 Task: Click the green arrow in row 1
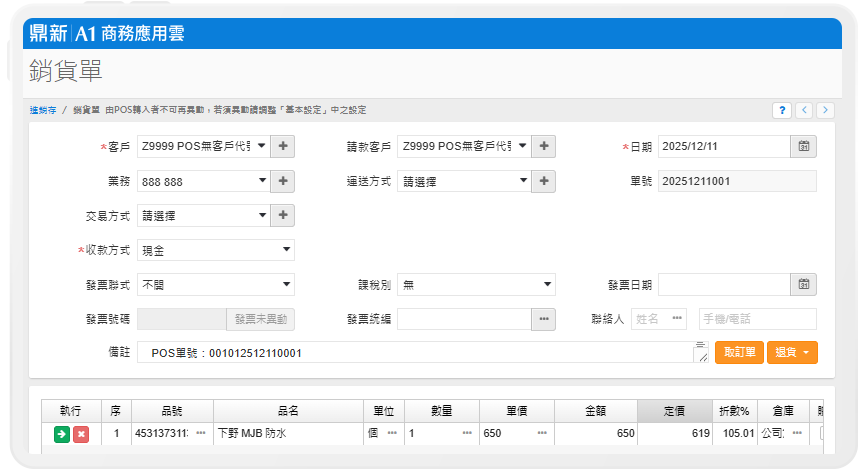[x=62, y=434]
